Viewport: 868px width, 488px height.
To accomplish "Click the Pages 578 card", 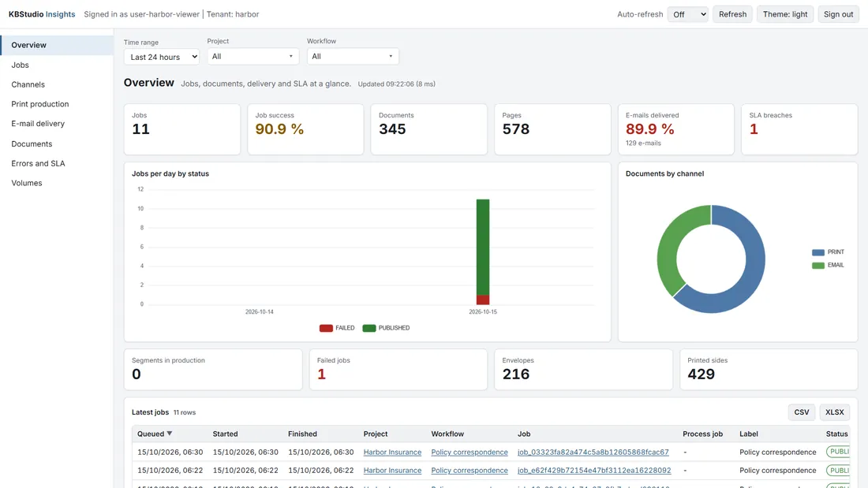I will point(552,129).
